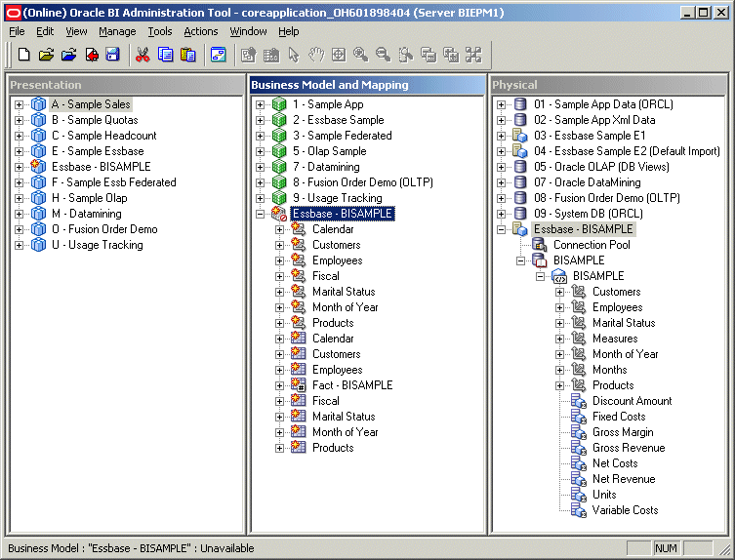Click the Save floppy disk icon

pos(113,55)
